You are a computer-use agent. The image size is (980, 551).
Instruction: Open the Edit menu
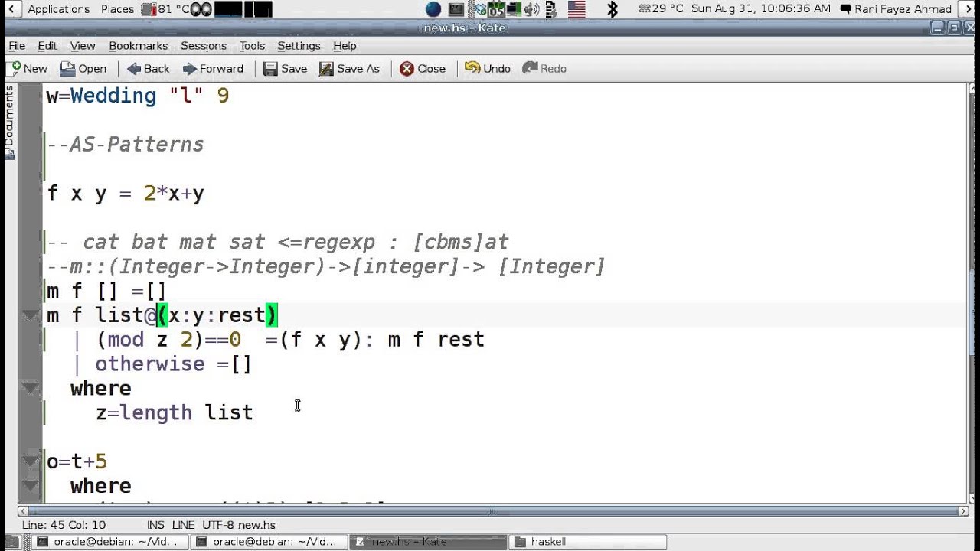(47, 46)
